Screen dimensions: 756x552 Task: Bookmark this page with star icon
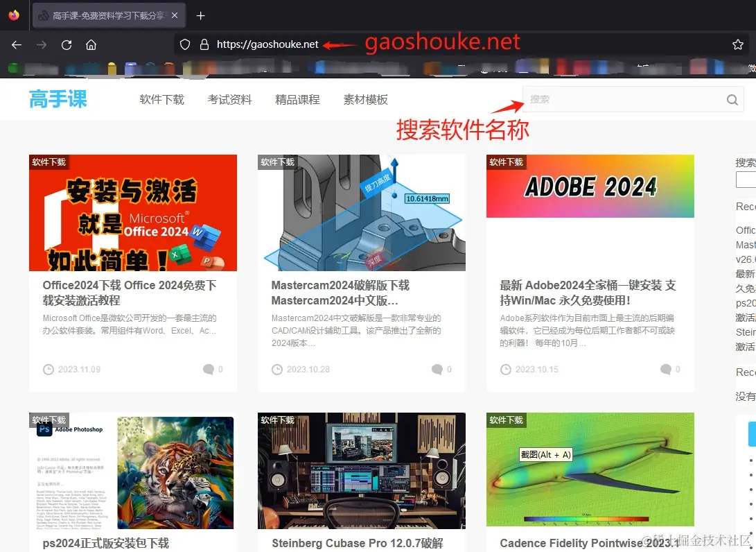pos(738,45)
